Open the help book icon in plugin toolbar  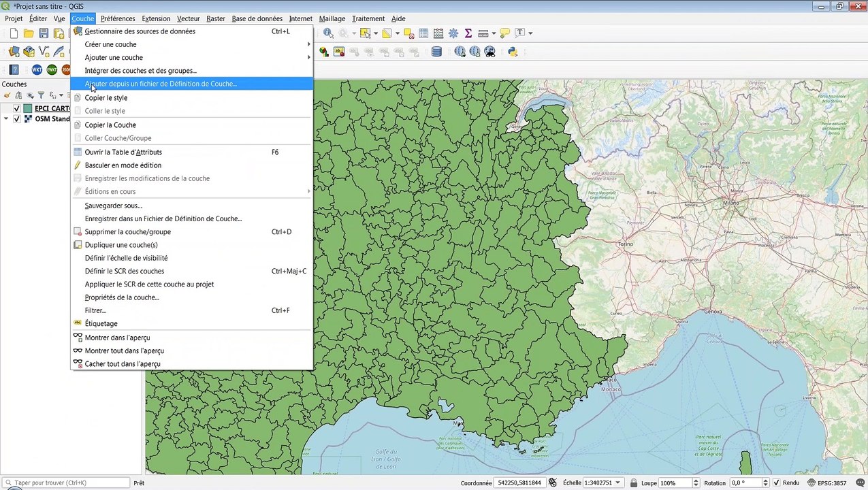[14, 70]
